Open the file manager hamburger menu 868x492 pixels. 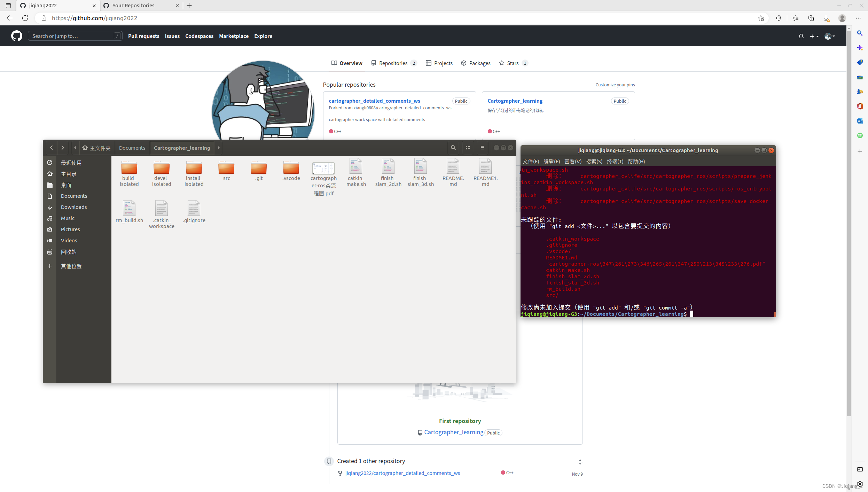(x=482, y=148)
